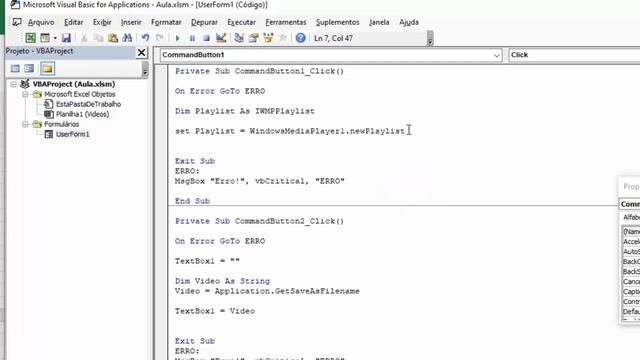This screenshot has height=360, width=640.
Task: Open Object Browser toolbar icon
Action: pos(268,38)
